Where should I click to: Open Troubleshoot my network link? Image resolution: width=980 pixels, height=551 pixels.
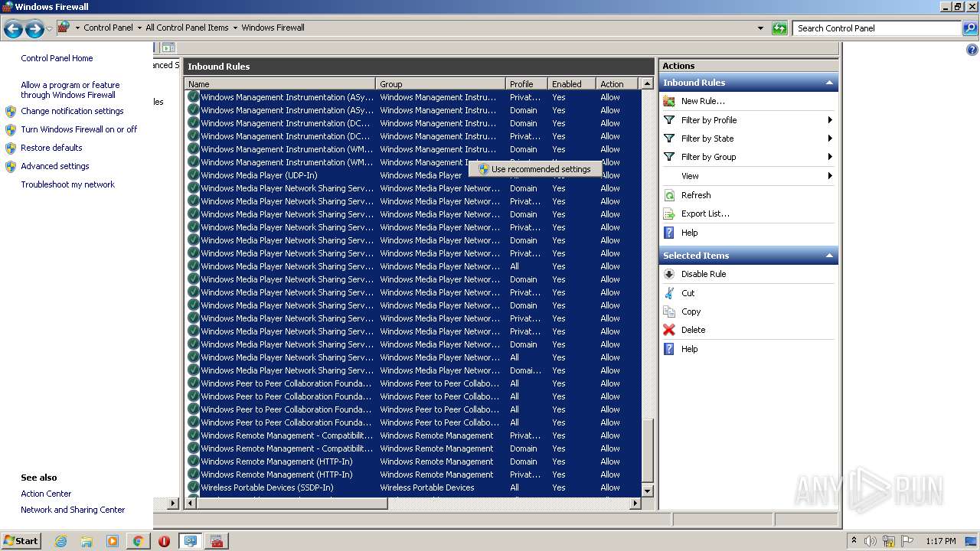tap(67, 184)
